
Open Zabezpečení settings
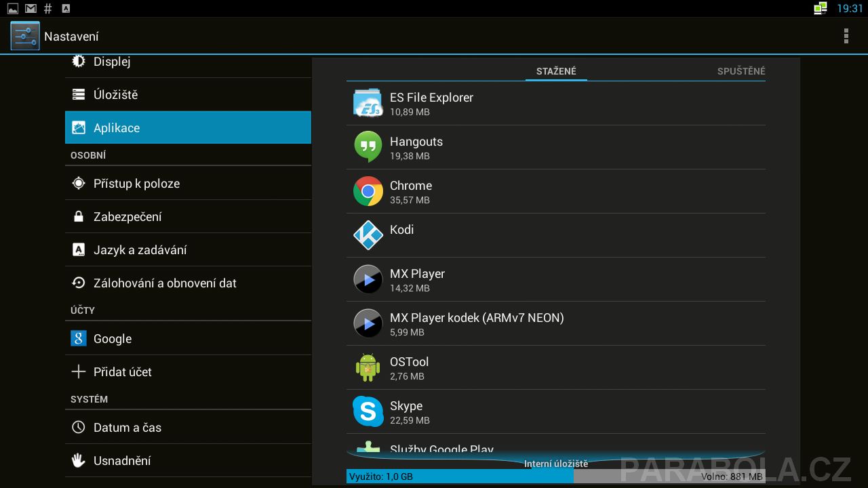point(188,216)
